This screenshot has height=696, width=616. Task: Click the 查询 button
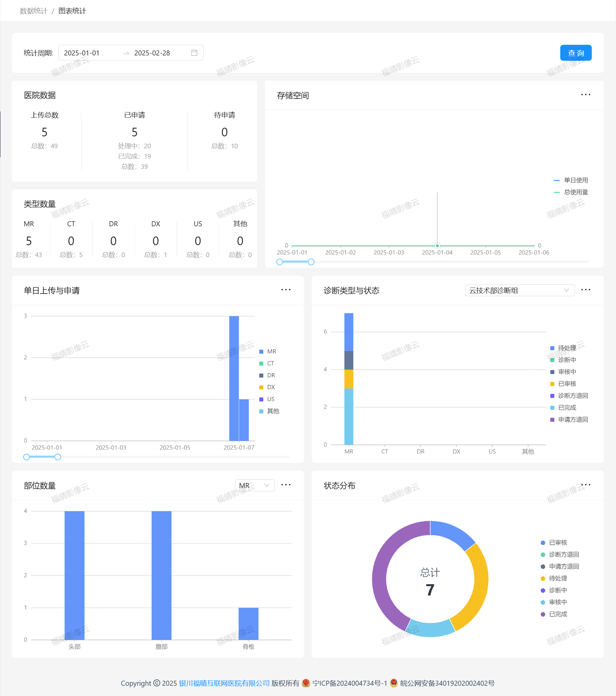pos(576,53)
